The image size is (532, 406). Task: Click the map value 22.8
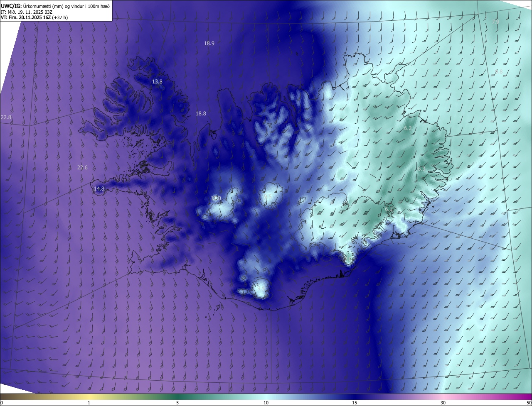click(x=6, y=117)
